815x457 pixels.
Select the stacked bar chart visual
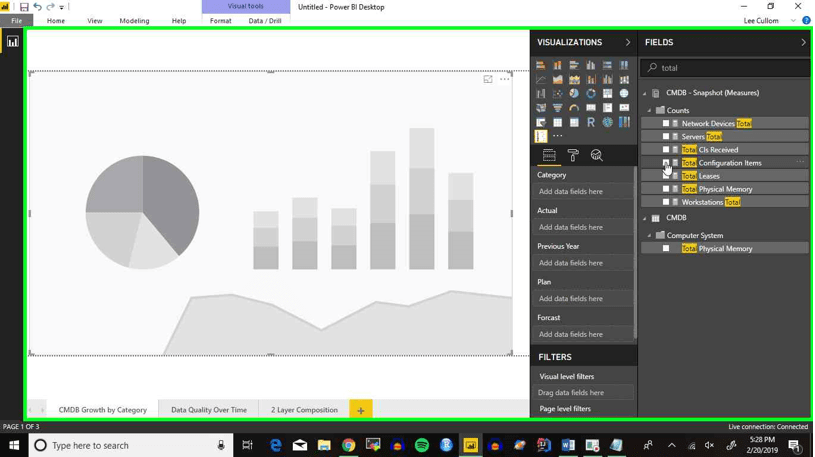click(x=541, y=66)
